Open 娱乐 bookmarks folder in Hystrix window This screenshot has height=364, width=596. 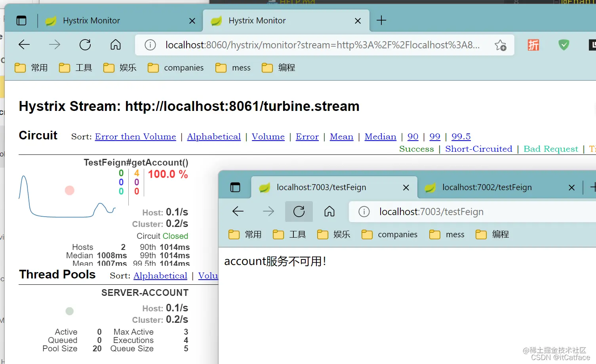[x=120, y=68]
